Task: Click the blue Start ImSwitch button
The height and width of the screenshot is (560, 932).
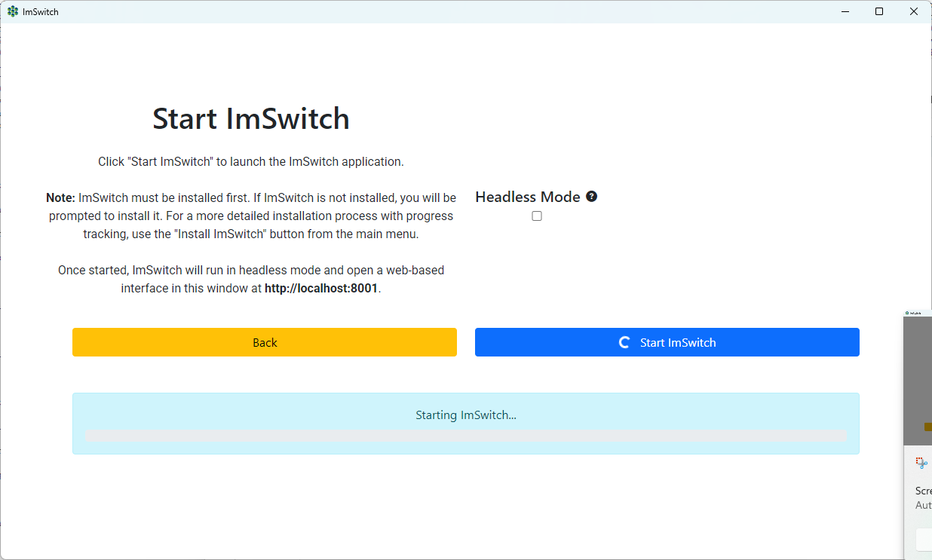Action: coord(667,342)
